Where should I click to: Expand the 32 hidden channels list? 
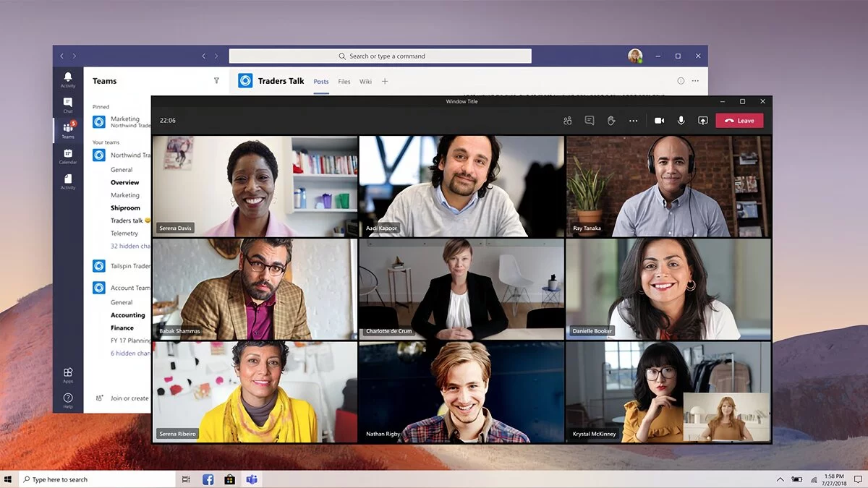click(131, 246)
